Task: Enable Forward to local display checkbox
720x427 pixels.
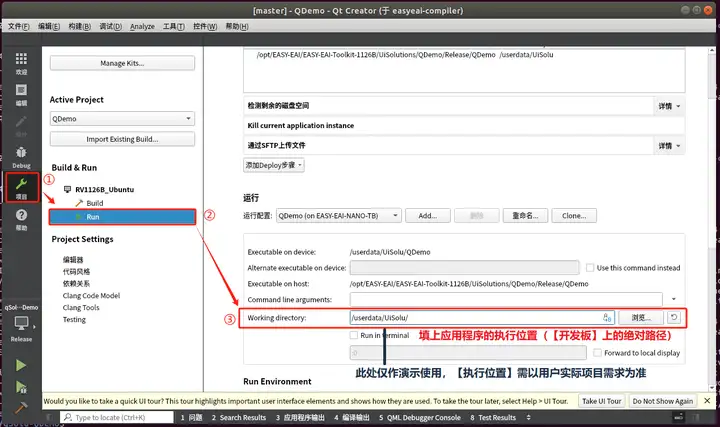Action: coord(597,353)
